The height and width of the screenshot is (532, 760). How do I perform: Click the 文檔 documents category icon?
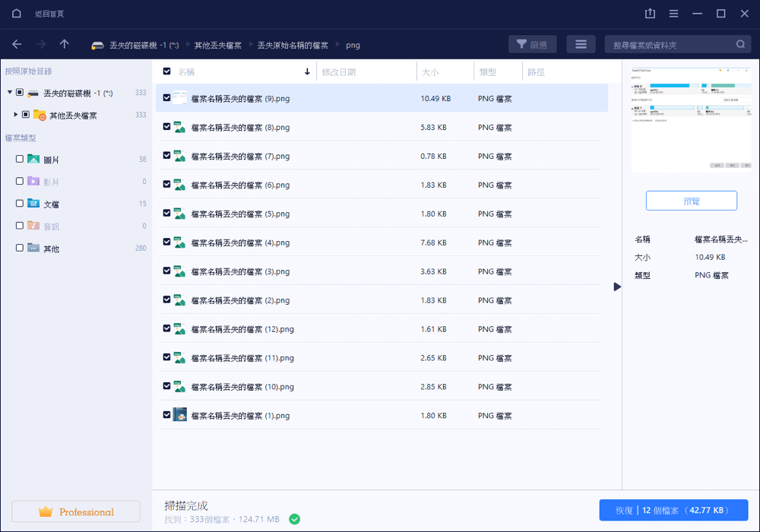coord(33,204)
